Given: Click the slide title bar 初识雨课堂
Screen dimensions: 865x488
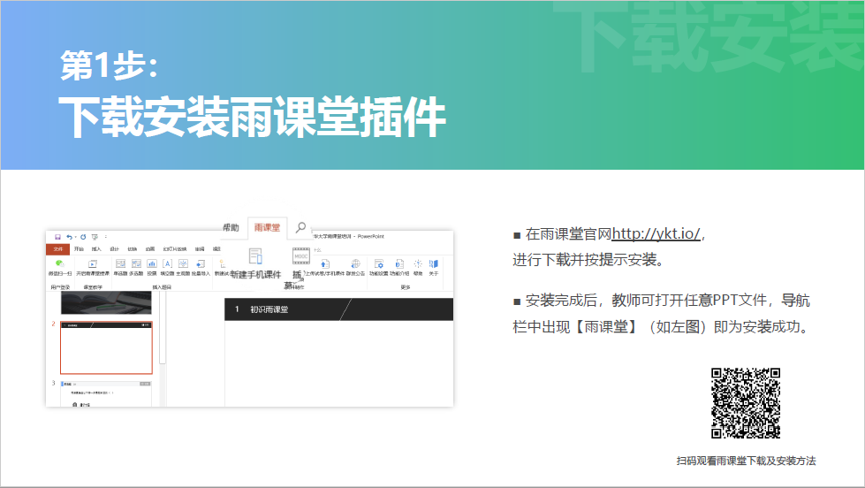Looking at the screenshot, I should [x=339, y=309].
